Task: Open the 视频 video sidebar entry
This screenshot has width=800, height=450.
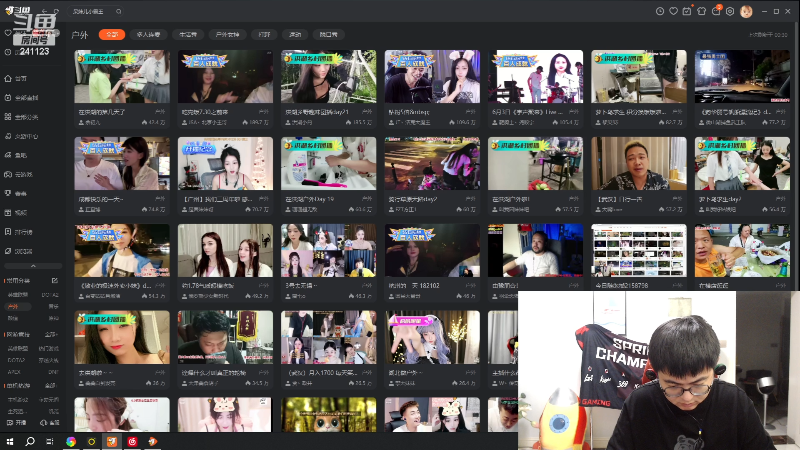Action: tap(16, 213)
